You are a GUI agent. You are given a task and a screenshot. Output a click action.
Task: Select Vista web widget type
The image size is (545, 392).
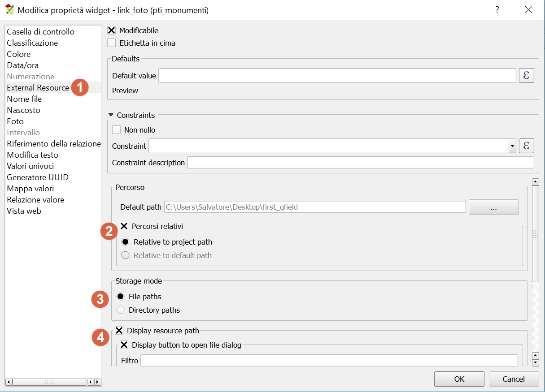click(x=24, y=211)
